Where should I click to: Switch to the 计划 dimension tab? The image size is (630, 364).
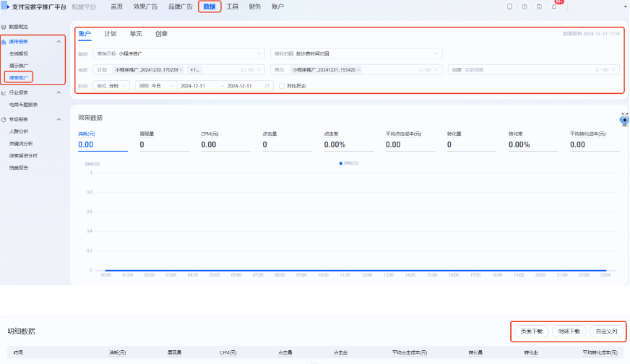(110, 34)
